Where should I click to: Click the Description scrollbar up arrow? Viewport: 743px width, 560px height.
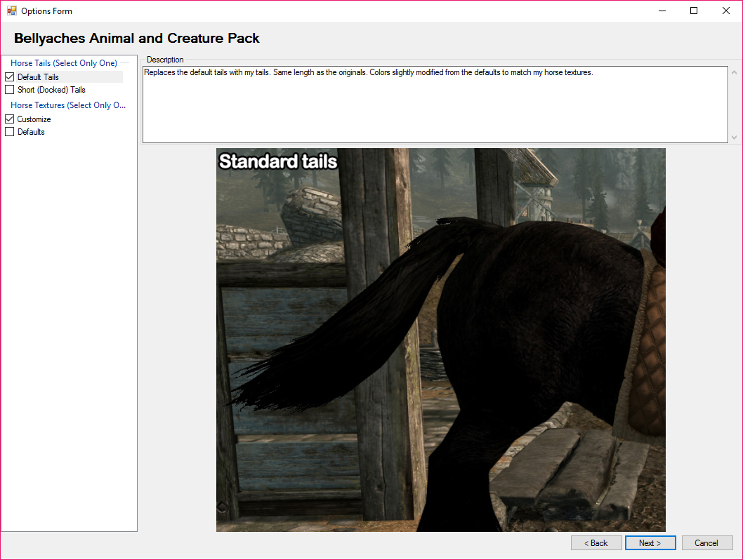click(x=734, y=72)
